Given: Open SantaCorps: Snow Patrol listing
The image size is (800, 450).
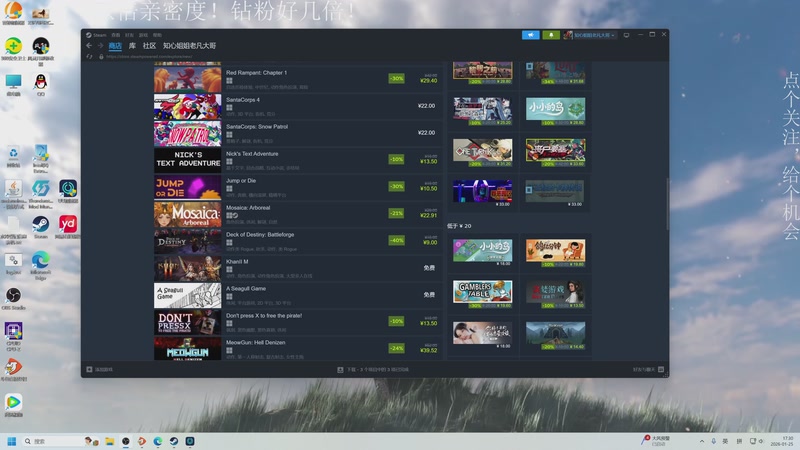Looking at the screenshot, I should pyautogui.click(x=297, y=133).
